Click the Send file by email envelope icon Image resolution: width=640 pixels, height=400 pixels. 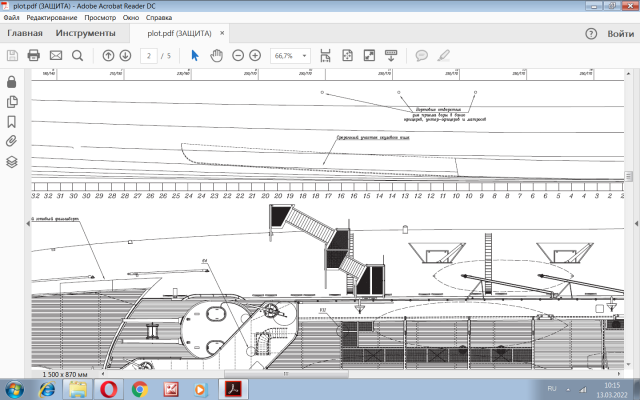click(55, 55)
